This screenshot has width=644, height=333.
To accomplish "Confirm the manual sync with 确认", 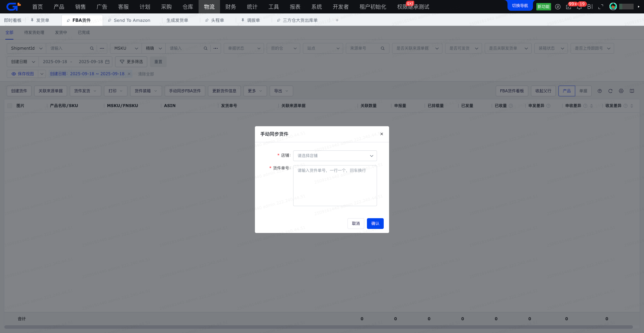I will [375, 224].
